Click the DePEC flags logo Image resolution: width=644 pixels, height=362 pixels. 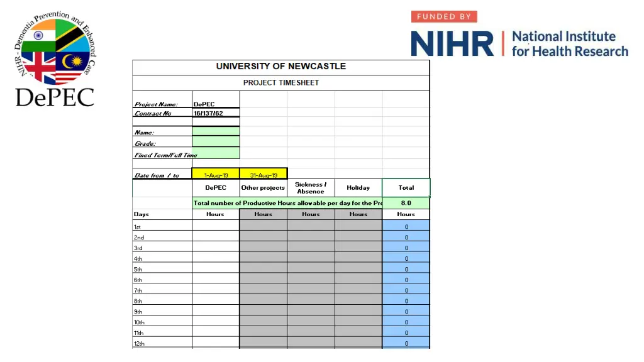(55, 60)
